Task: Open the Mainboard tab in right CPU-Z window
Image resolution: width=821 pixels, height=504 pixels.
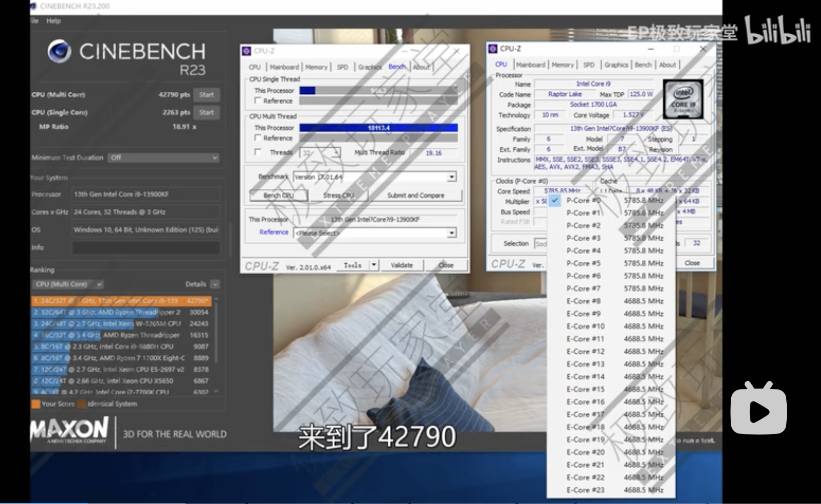Action: pyautogui.click(x=531, y=65)
